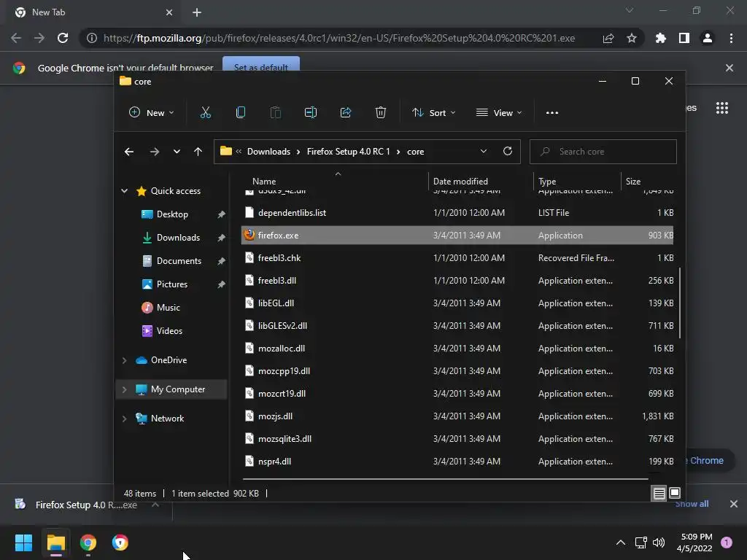Select Documents in the sidebar

coord(179,261)
